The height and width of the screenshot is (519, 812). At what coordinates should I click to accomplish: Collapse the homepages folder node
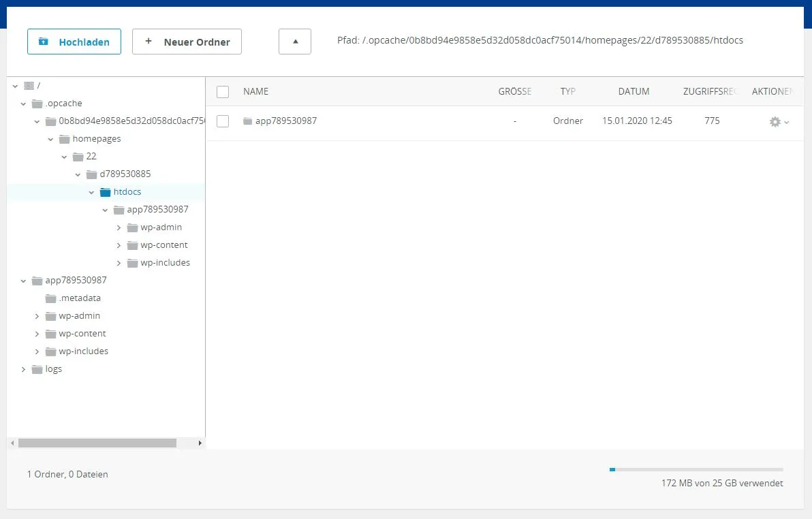50,140
